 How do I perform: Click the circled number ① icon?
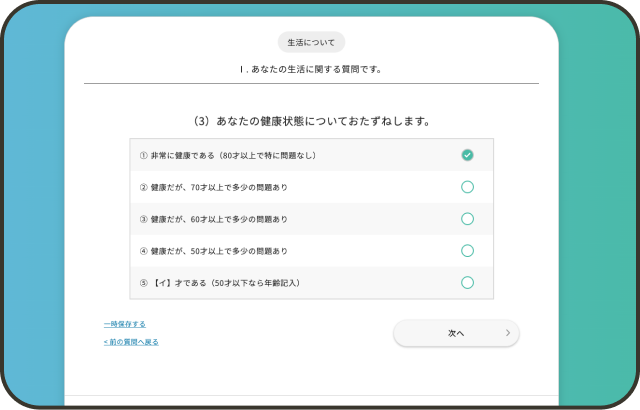tap(143, 155)
